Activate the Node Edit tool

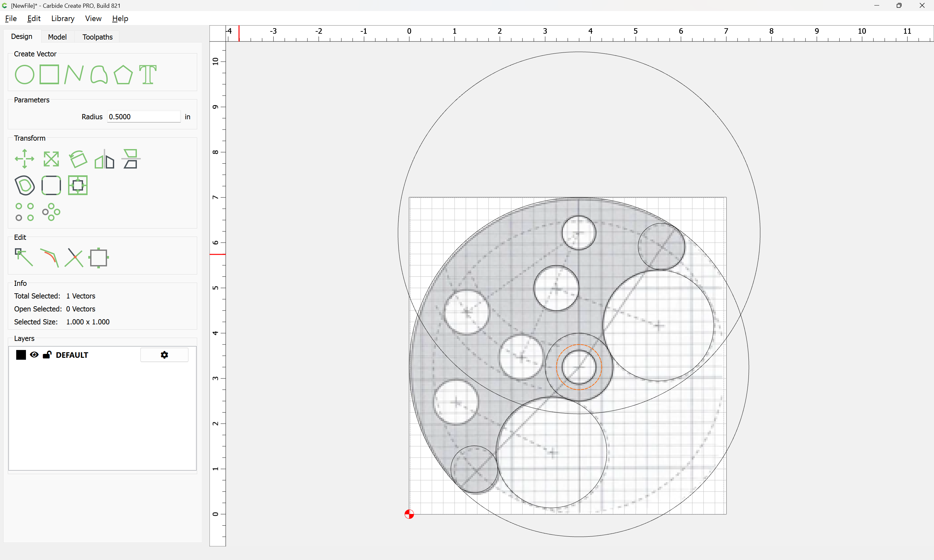coord(24,258)
